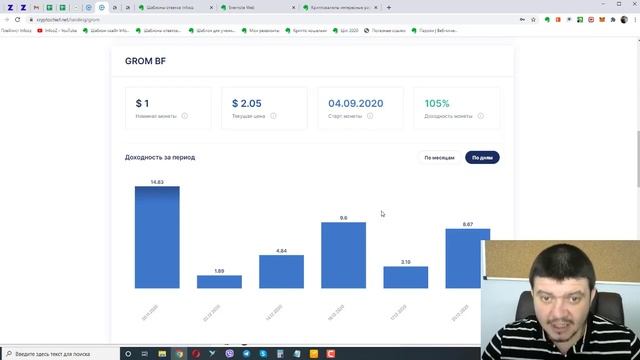Open Viber from the taskbar
640x360 pixels.
coord(229,354)
